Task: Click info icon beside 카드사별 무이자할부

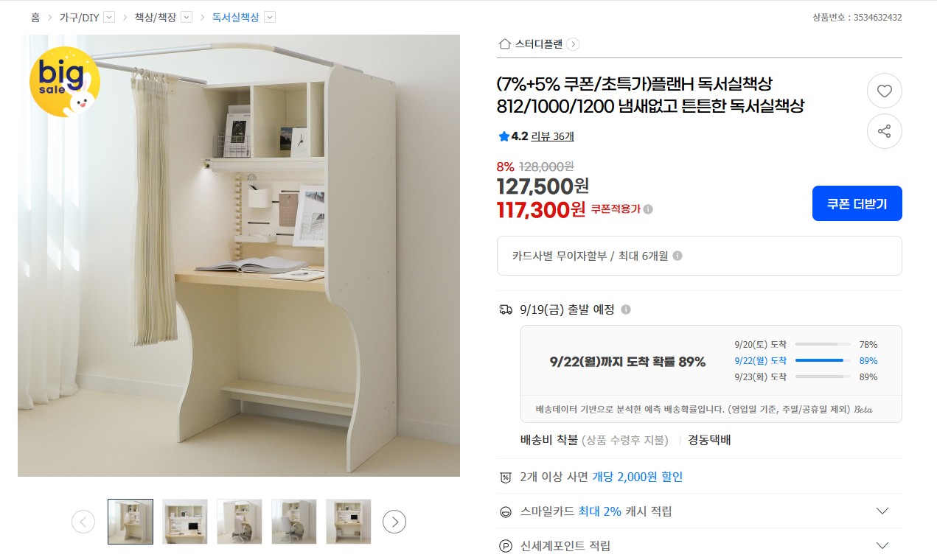Action: click(x=678, y=256)
